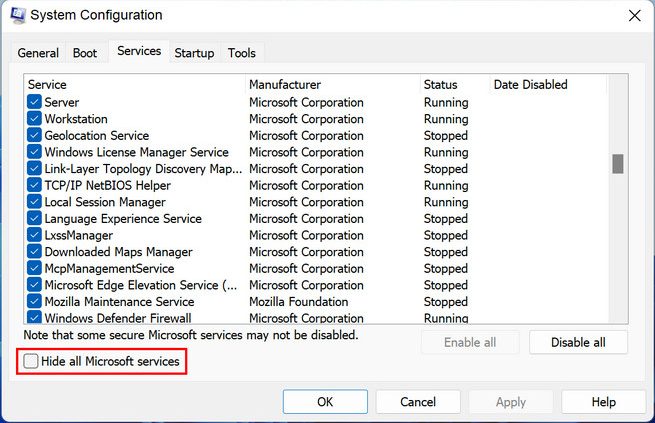The height and width of the screenshot is (423, 655).
Task: Go to the Startup tab
Action: coord(194,53)
